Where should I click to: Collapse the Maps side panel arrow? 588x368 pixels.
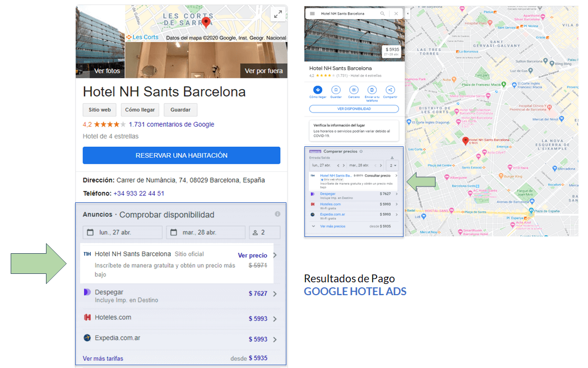(x=408, y=13)
